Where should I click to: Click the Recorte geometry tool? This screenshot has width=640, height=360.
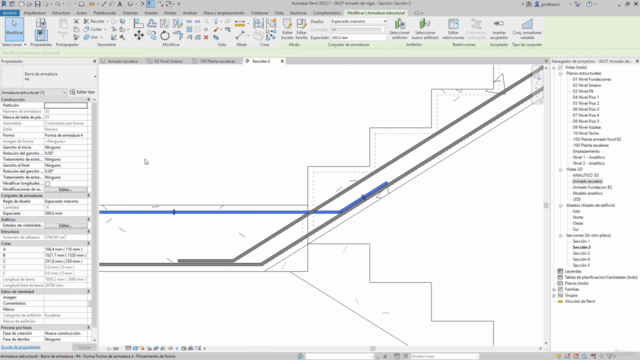point(95,21)
